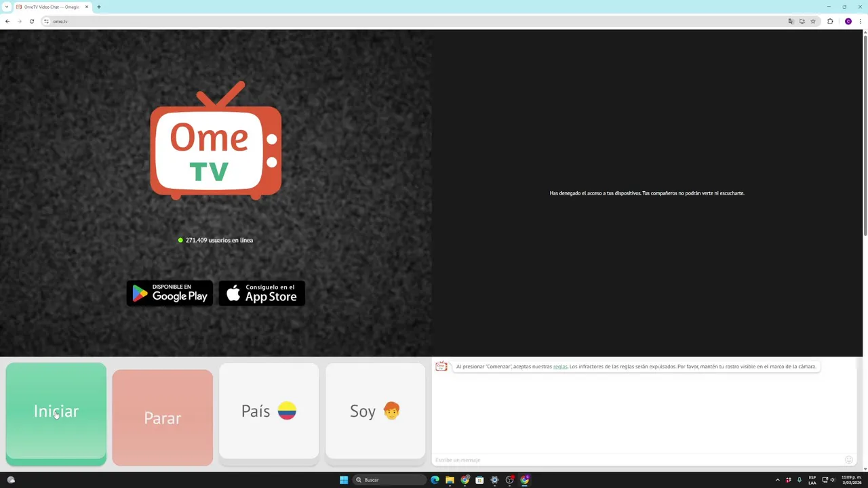The image size is (868, 488).
Task: Open the reglas link in chat notice
Action: point(560,367)
